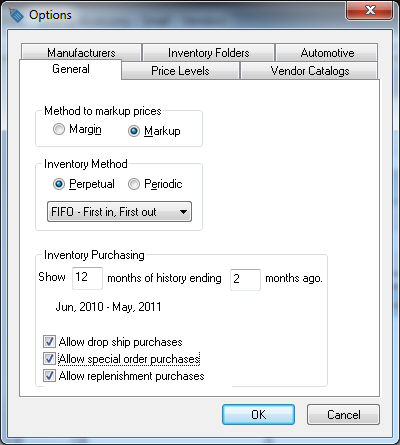
Task: Click the Options title bar tag icon
Action: tap(16, 15)
